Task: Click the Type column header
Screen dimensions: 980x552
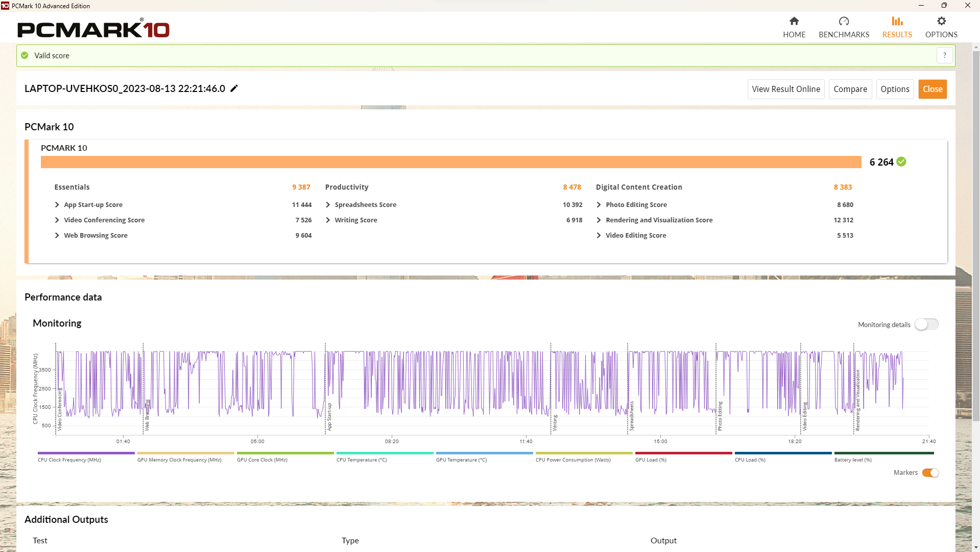Action: tap(350, 541)
